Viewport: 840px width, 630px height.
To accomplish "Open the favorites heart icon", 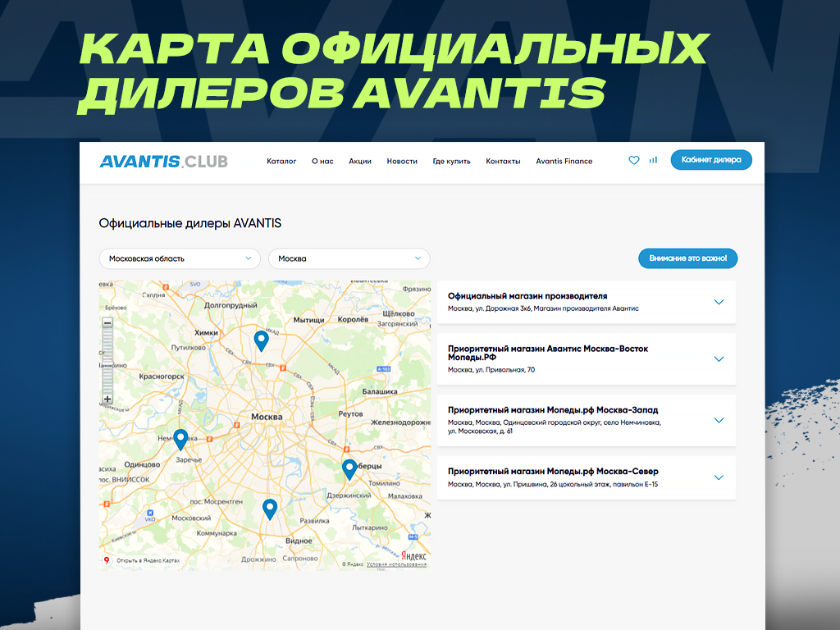I will click(634, 160).
